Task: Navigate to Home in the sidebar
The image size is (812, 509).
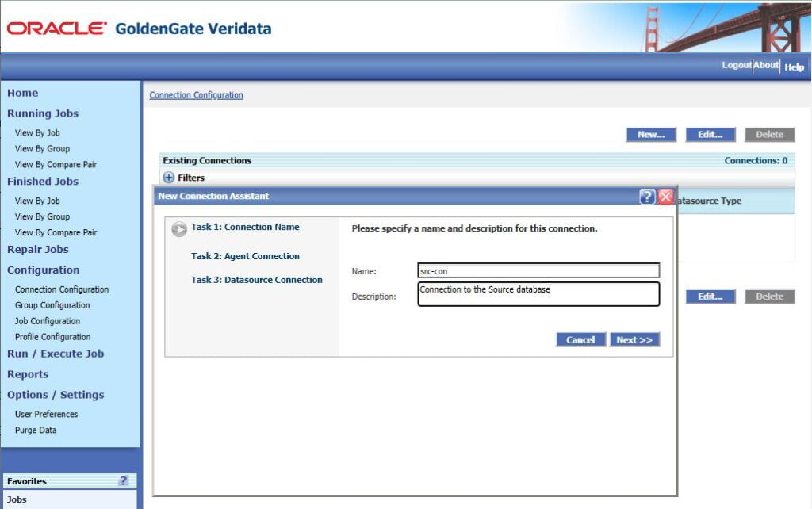Action: coord(22,93)
